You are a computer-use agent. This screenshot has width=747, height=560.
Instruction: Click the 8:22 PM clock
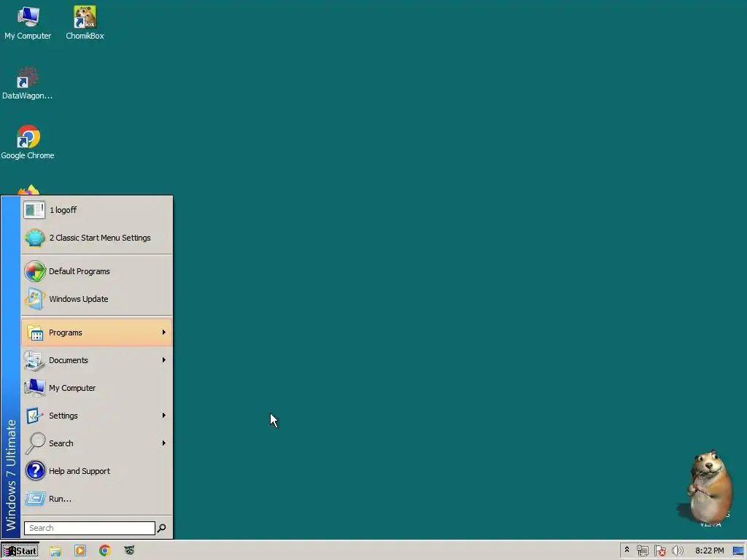coord(709,551)
